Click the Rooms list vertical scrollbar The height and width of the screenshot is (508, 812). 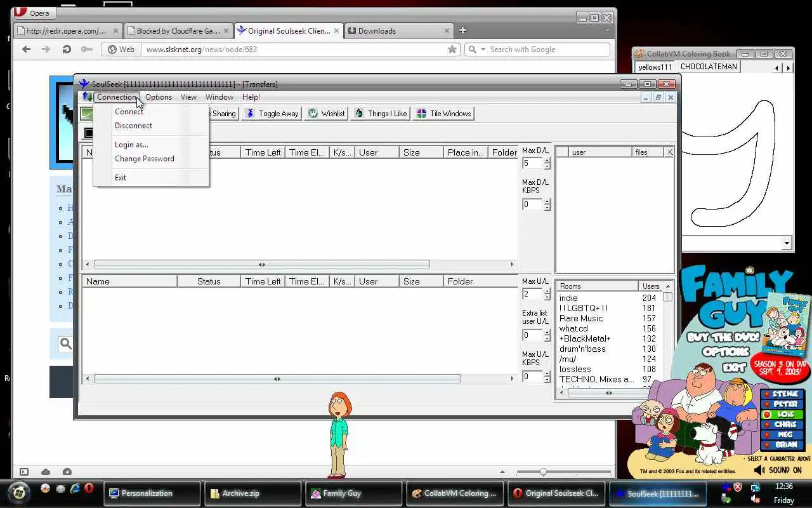click(x=667, y=297)
